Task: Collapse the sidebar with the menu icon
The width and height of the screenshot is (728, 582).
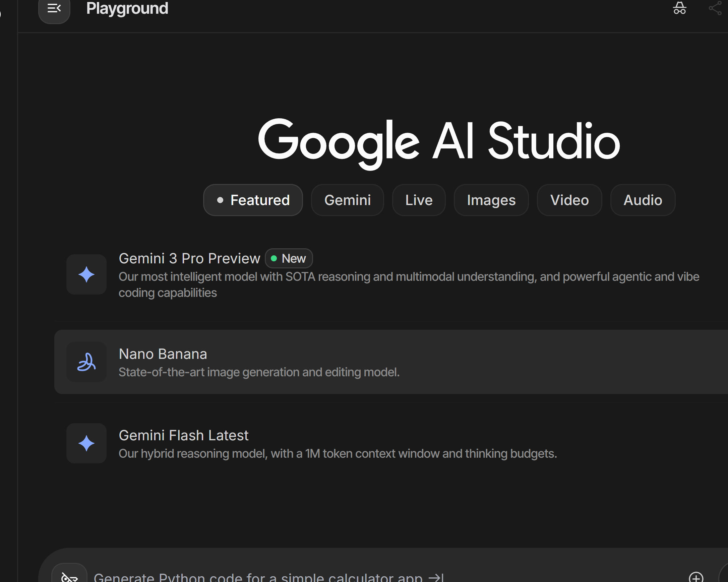Action: (x=54, y=9)
